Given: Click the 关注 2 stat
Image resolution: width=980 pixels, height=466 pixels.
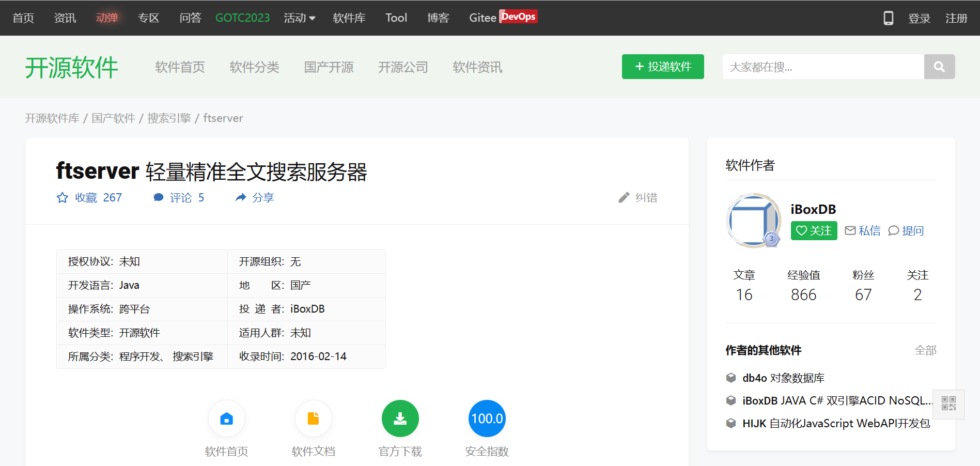Looking at the screenshot, I should pos(917,285).
